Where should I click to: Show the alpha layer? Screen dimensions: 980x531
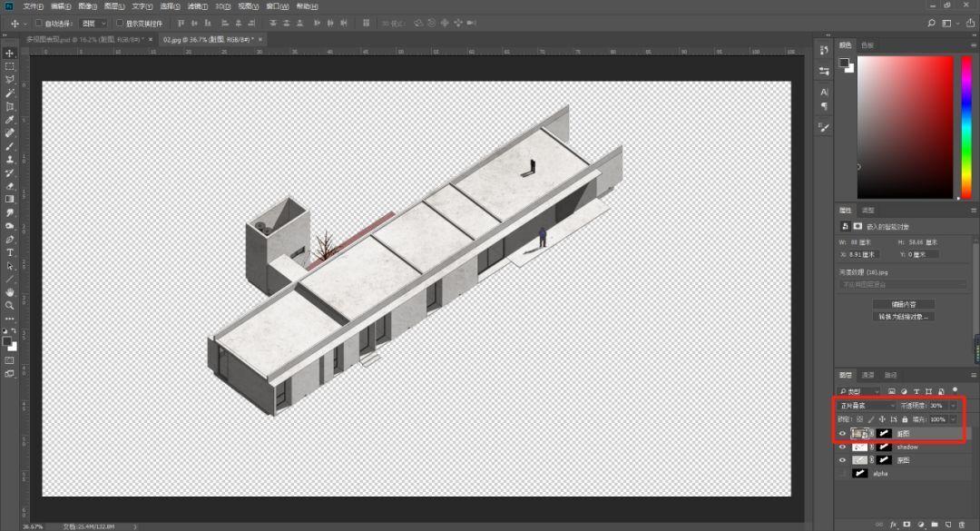[x=842, y=474]
